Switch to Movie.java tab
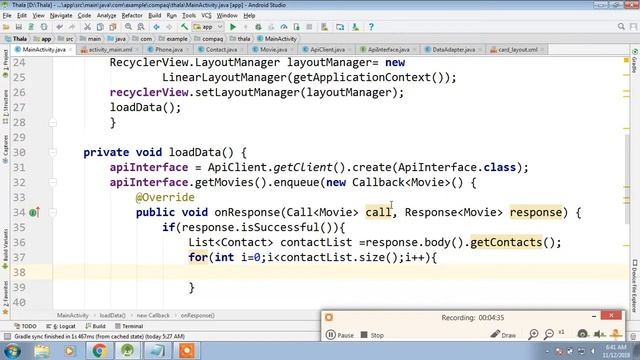640x360 pixels. coord(273,50)
